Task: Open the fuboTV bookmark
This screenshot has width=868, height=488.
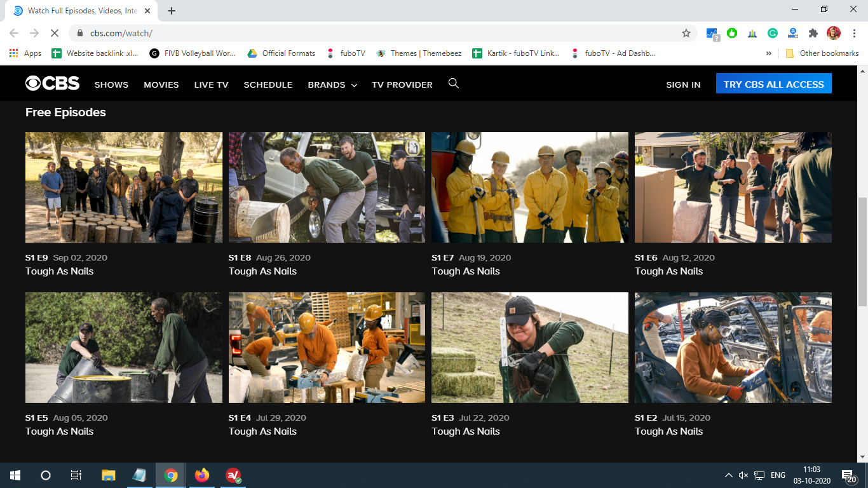Action: (346, 53)
